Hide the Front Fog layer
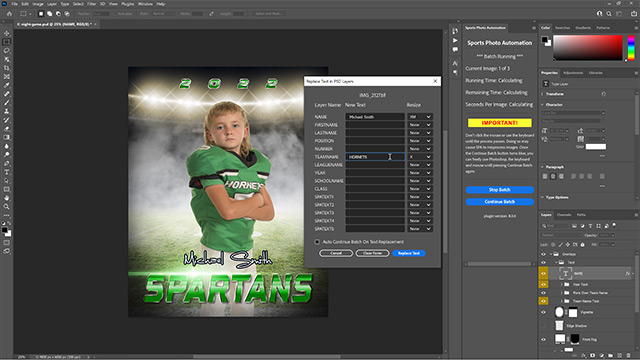 (543, 339)
